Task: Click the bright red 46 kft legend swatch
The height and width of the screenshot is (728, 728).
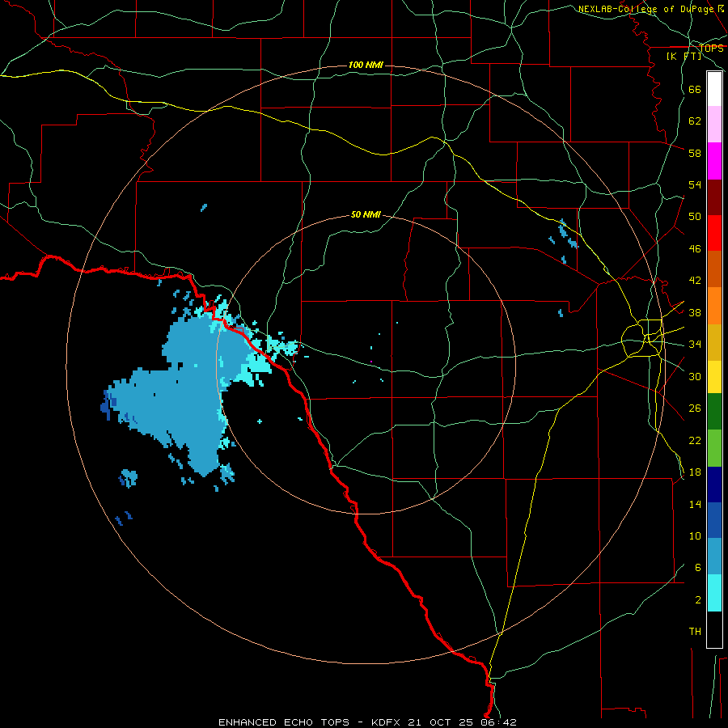Action: (x=714, y=233)
